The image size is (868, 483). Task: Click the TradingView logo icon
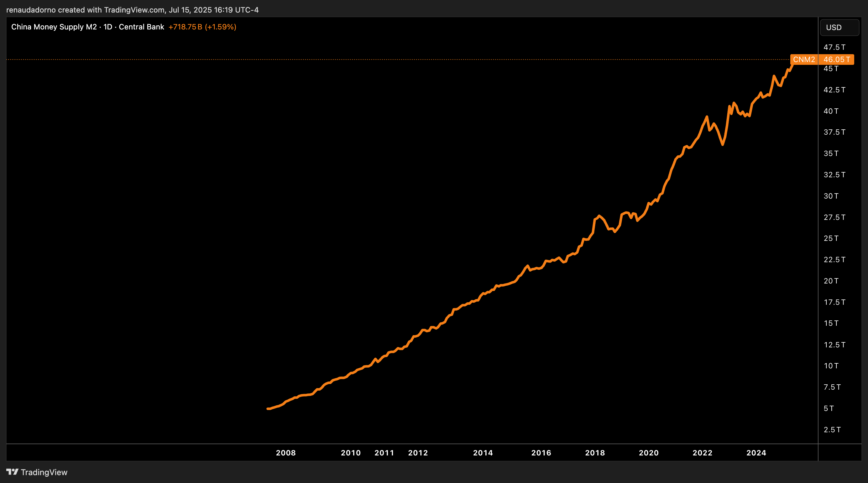pos(12,471)
